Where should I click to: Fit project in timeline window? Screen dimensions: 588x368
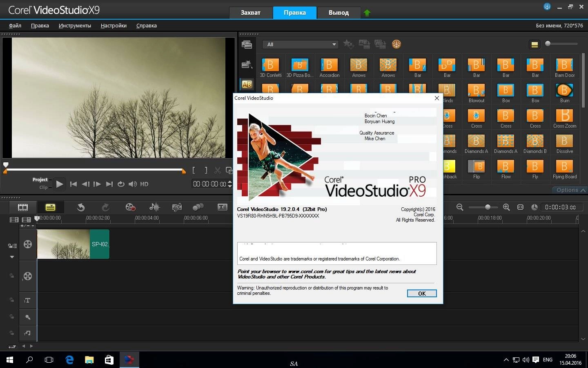click(x=520, y=207)
